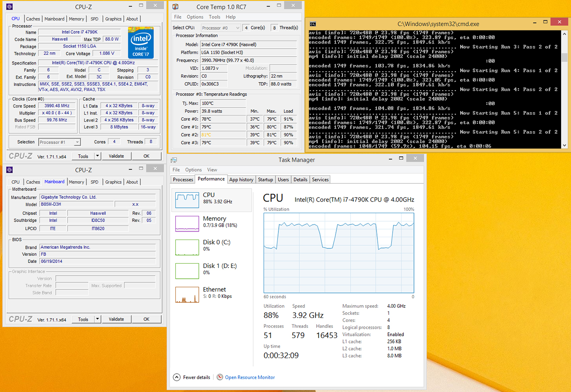Click the CPU-Z app icon in top window title bar
Screen dimensions: 571x392
(x=10, y=7)
